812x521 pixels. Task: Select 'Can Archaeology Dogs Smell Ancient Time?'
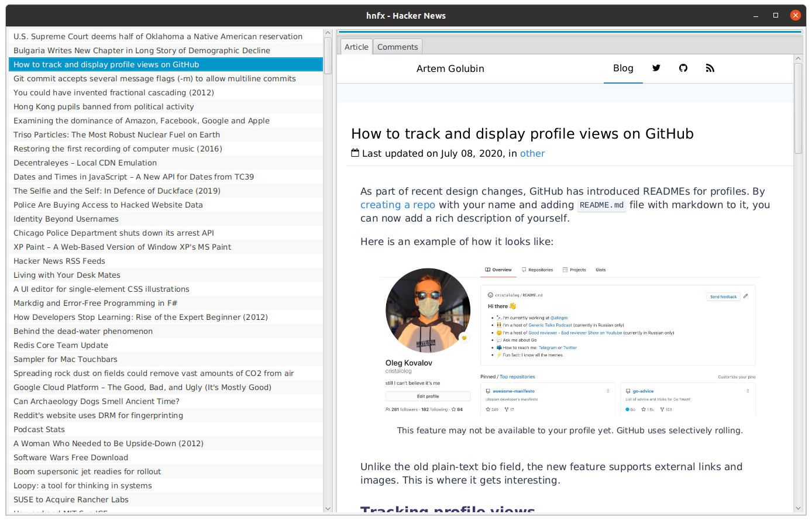coord(166,401)
